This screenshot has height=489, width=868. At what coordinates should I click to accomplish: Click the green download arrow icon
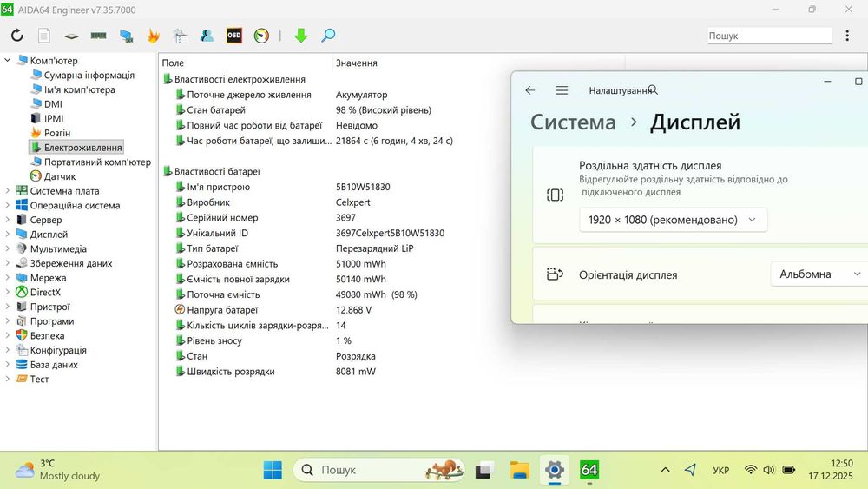[x=300, y=36]
